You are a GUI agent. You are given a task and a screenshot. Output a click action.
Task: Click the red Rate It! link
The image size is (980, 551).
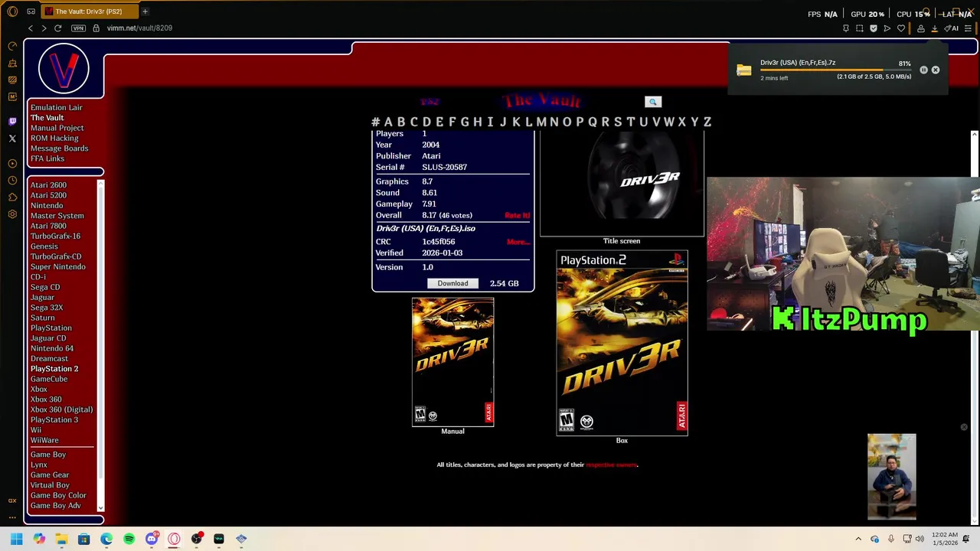click(x=517, y=216)
